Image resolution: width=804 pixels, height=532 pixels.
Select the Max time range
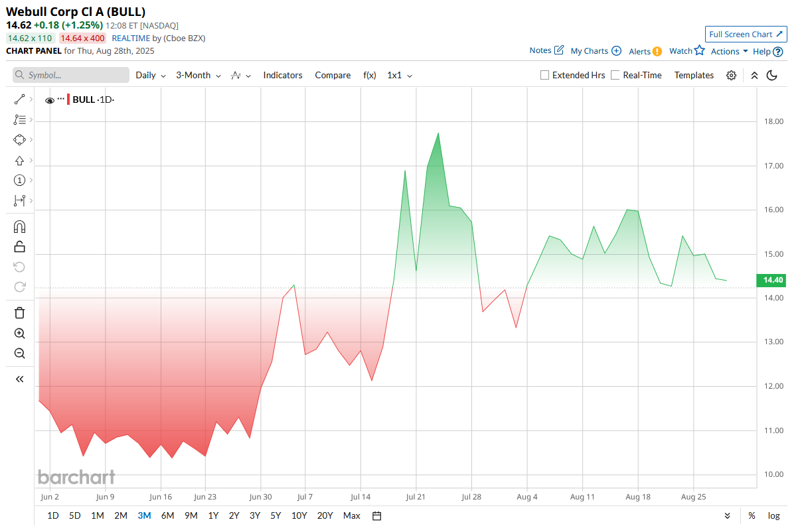352,516
